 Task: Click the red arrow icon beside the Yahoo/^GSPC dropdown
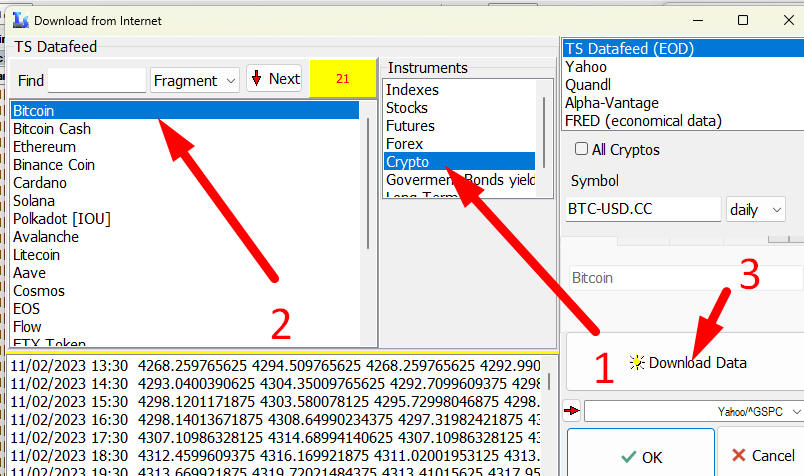(x=572, y=410)
